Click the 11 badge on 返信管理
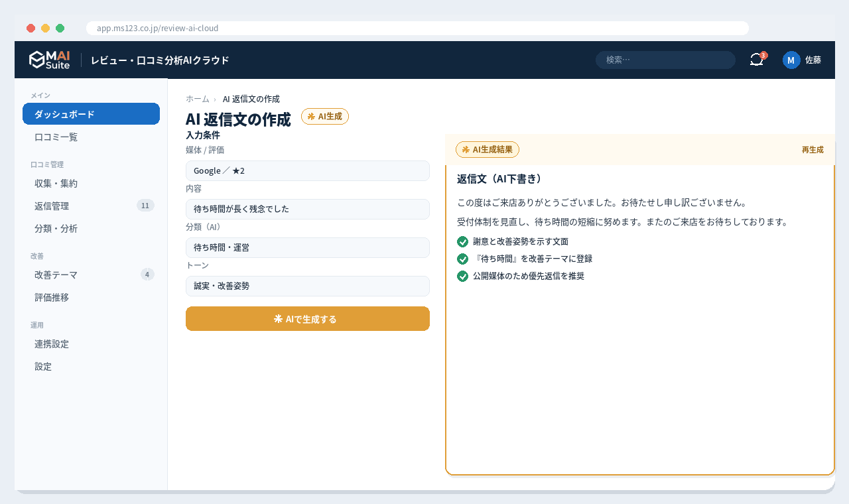 [x=145, y=206]
